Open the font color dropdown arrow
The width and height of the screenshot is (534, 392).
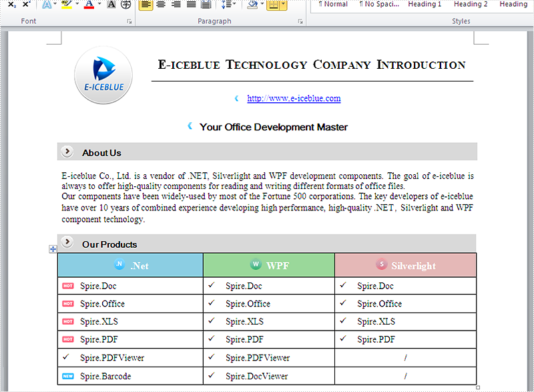(x=99, y=4)
